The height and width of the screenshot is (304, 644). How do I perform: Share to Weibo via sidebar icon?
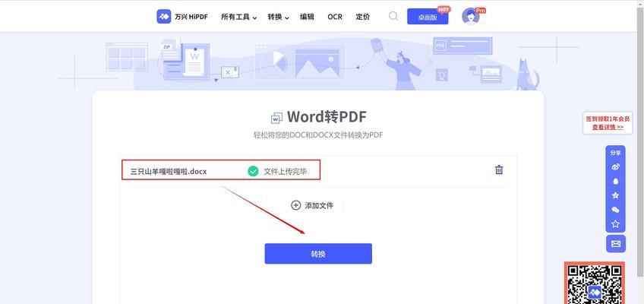click(615, 166)
